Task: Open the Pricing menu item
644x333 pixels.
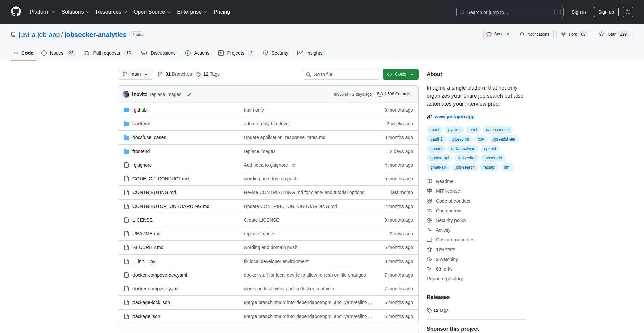Action: click(x=222, y=12)
